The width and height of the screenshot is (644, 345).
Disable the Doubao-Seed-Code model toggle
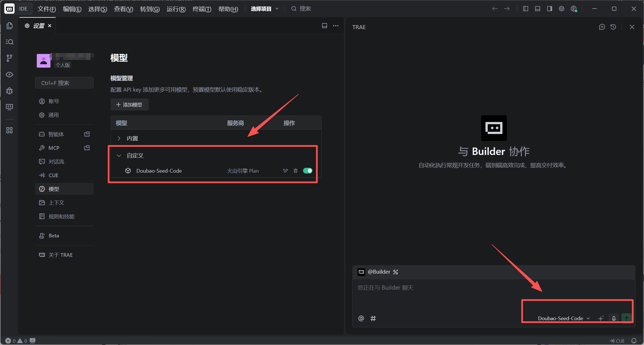[x=308, y=171]
